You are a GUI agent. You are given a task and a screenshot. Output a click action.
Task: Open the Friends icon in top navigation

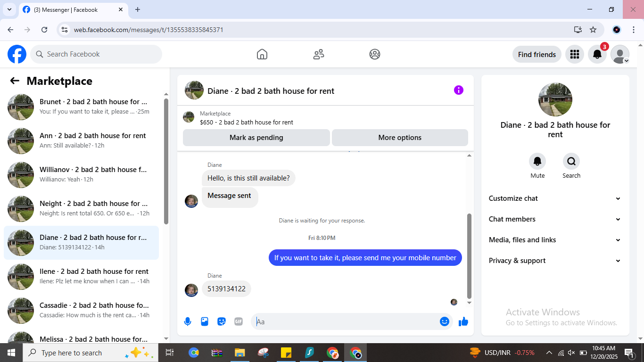pos(319,54)
